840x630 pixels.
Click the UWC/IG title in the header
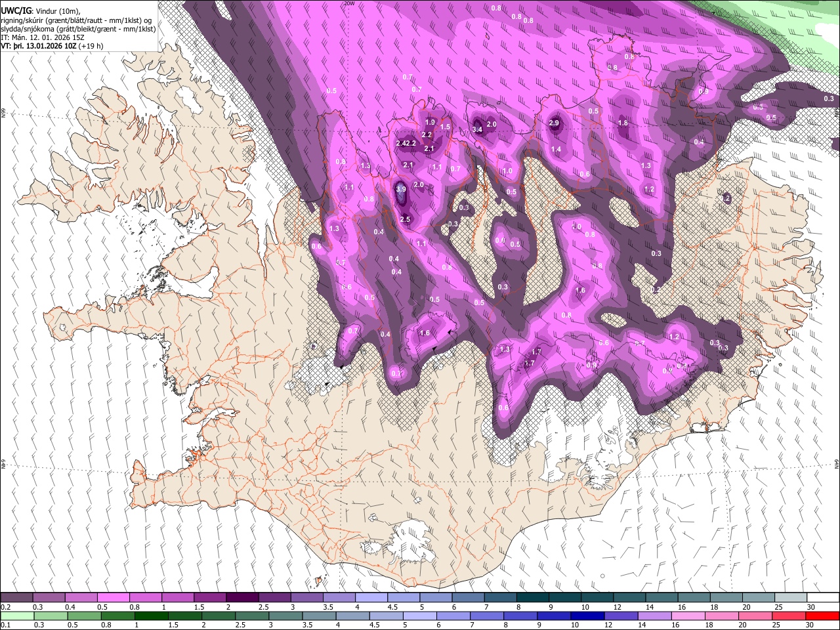16,10
